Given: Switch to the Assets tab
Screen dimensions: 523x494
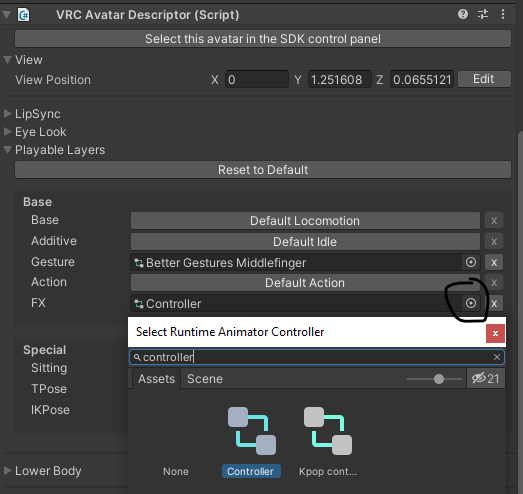Looking at the screenshot, I should (156, 379).
